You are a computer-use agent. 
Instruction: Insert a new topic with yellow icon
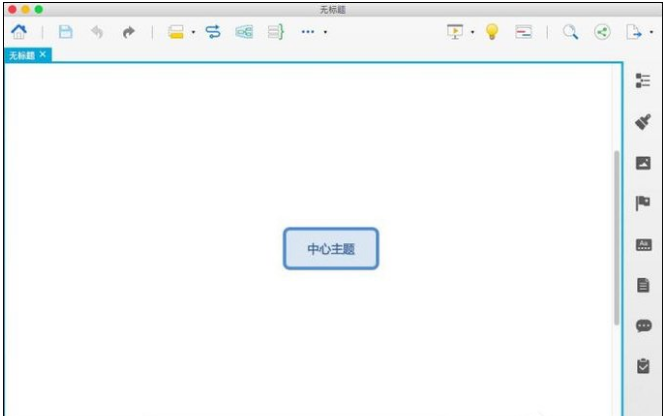(x=176, y=32)
